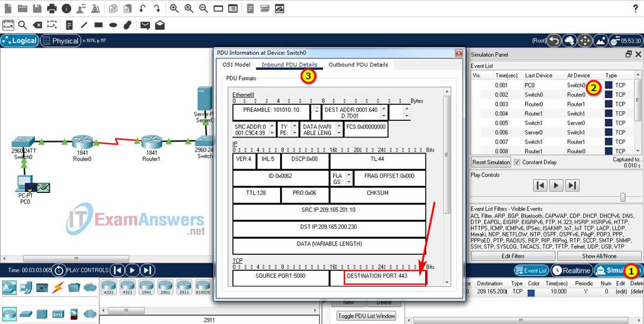Image resolution: width=644 pixels, height=324 pixels.
Task: Expand the SRC ADDR field spinner
Action: [272, 129]
